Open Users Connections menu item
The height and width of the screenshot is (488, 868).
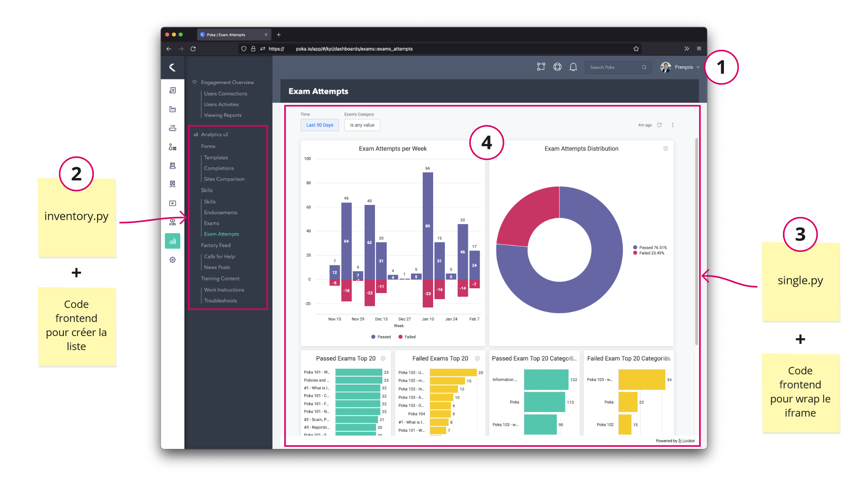(x=225, y=94)
